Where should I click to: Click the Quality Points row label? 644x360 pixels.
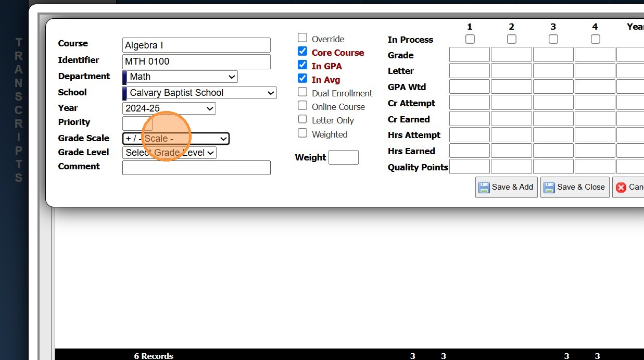click(418, 167)
